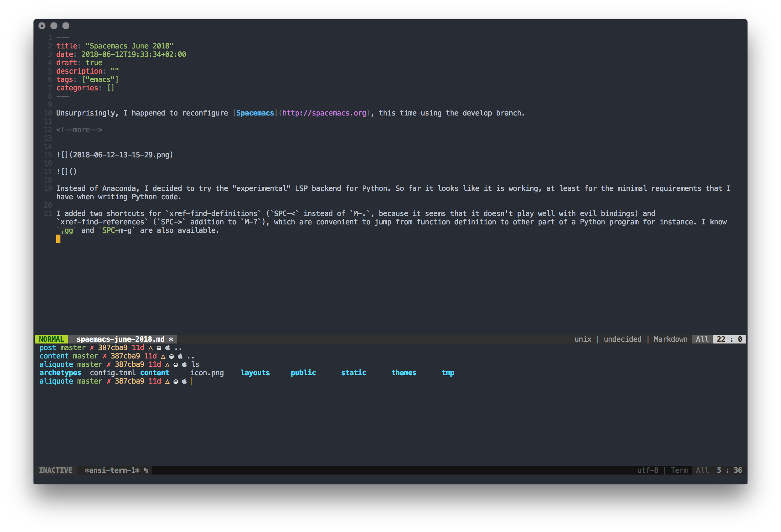
Task: Click the warning triangle on the content prompt line
Action: [163, 356]
